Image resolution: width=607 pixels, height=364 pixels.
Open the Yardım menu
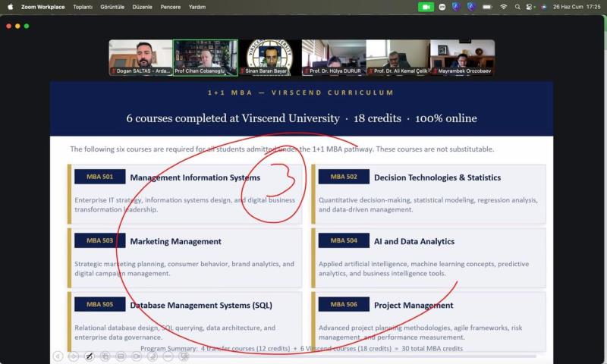(x=197, y=7)
